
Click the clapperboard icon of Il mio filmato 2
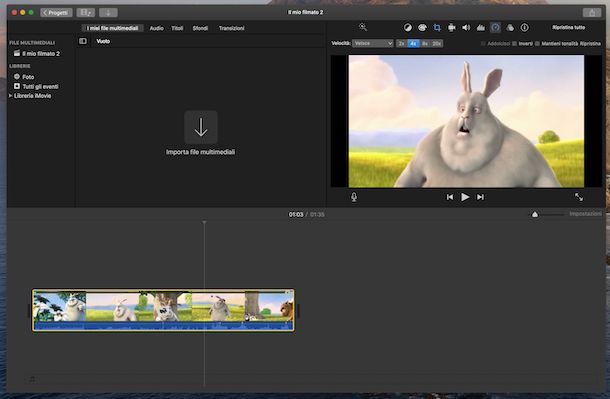point(17,53)
